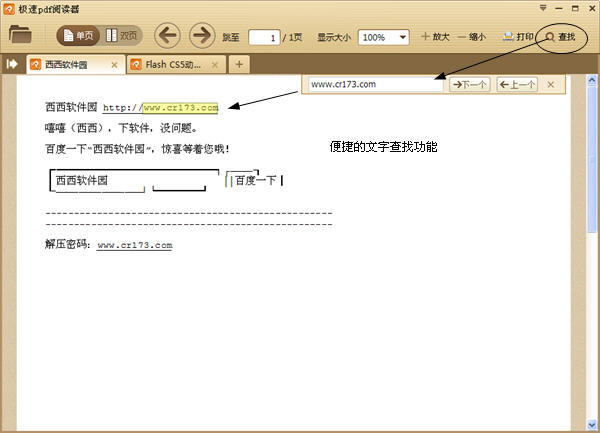Maximize the PDF reader window
Image resolution: width=600 pixels, height=433 pixels.
(575, 8)
